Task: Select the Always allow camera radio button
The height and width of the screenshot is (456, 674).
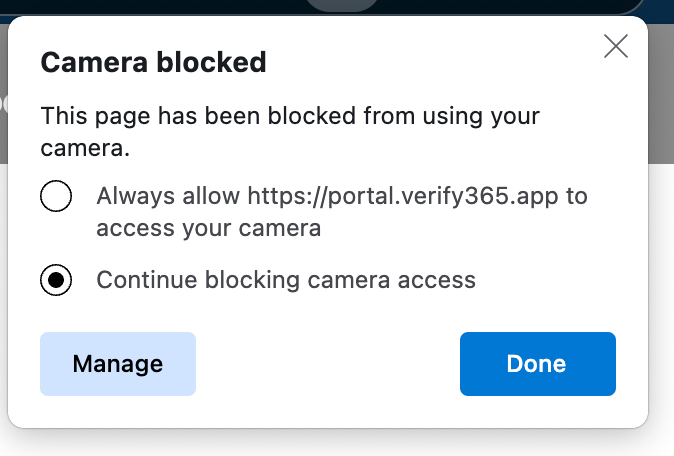Action: pyautogui.click(x=56, y=196)
